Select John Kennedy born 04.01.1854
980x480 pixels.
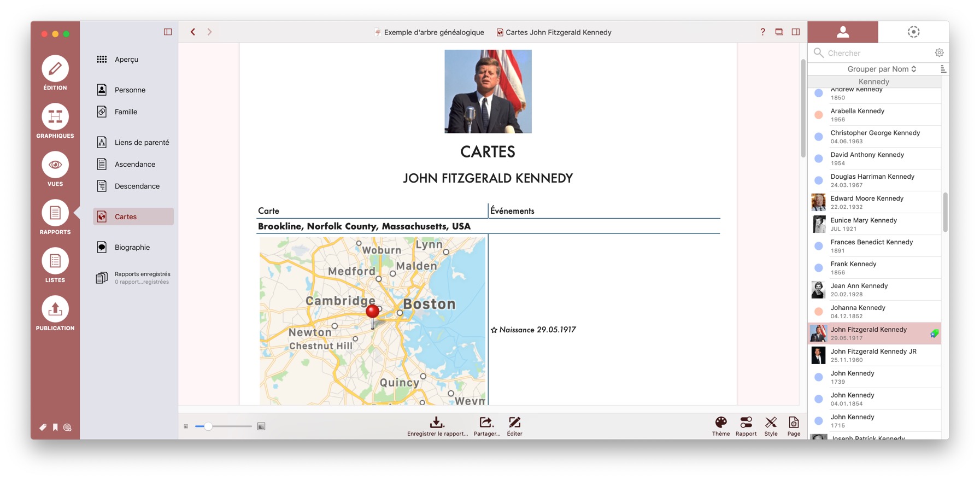point(875,399)
